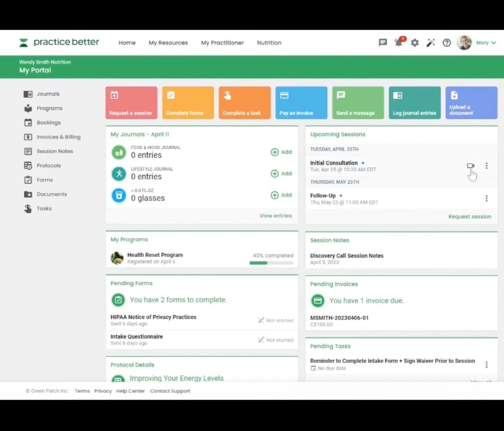Click the Pay an invoice tile
The image size is (504, 431).
click(x=301, y=103)
